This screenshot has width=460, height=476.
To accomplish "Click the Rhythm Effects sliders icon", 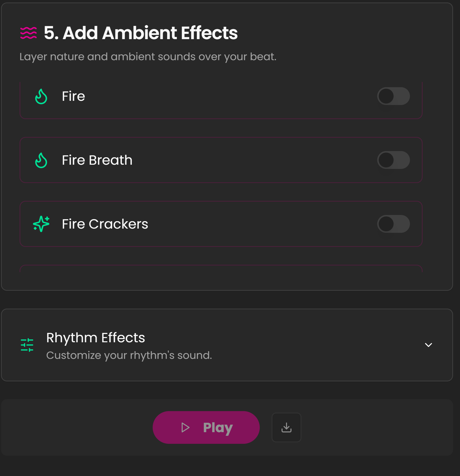I will (27, 345).
